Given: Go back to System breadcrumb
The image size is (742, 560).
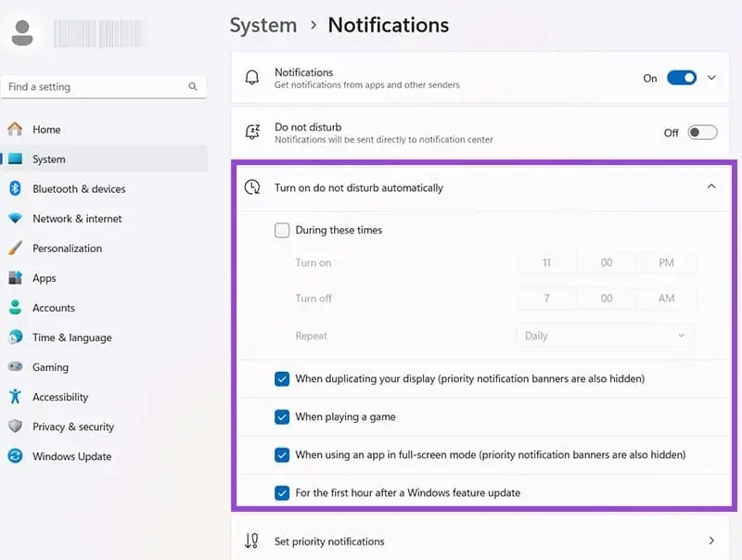Looking at the screenshot, I should [263, 25].
